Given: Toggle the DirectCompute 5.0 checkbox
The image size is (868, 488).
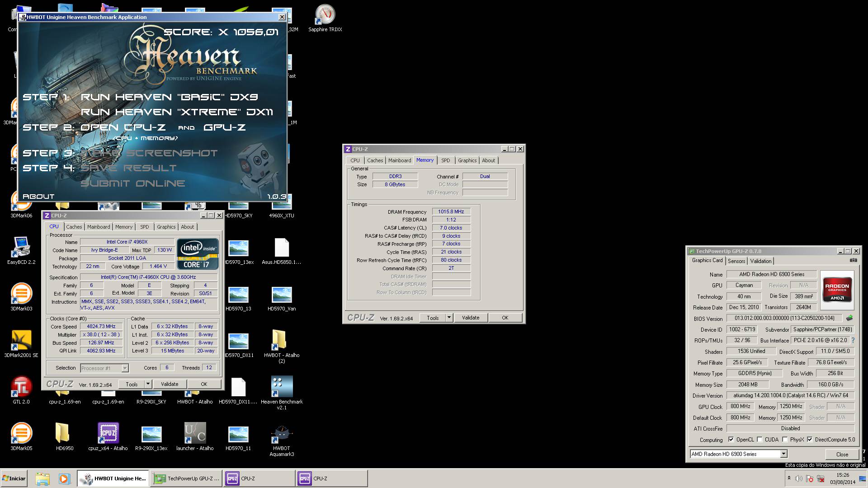Looking at the screenshot, I should (x=810, y=440).
